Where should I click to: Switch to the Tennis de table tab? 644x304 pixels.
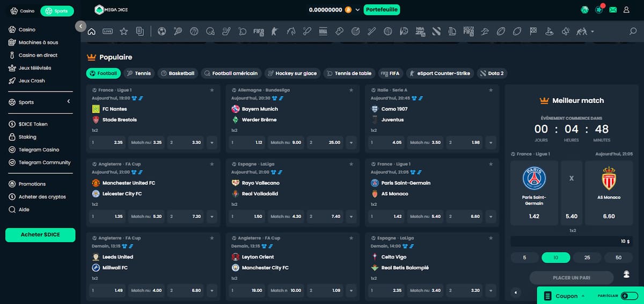click(349, 73)
